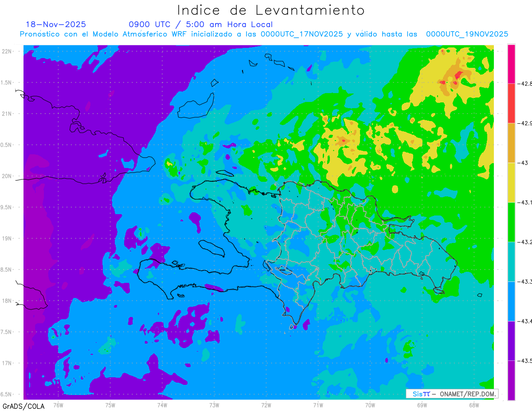Pick the violet legend swatch below -43.5

click(511, 380)
